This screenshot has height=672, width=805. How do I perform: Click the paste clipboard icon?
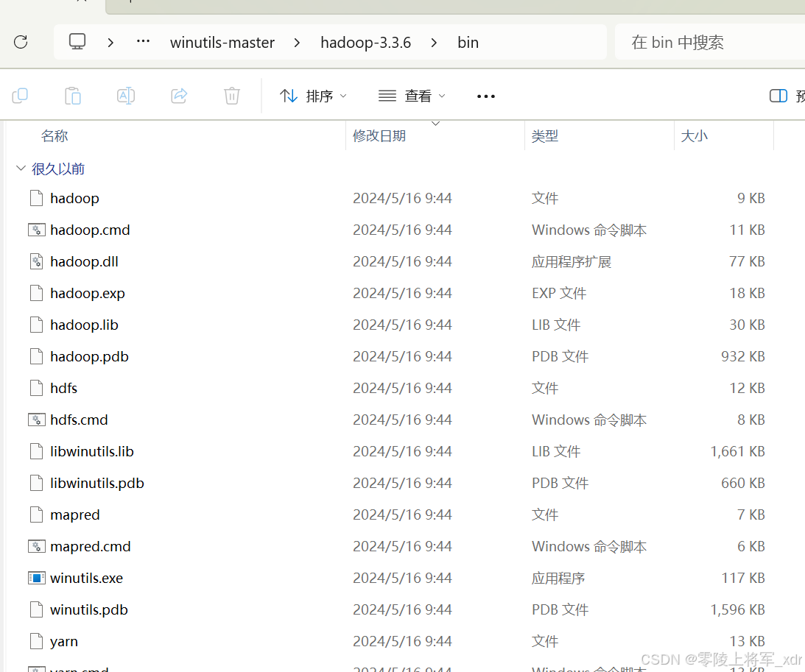(73, 96)
